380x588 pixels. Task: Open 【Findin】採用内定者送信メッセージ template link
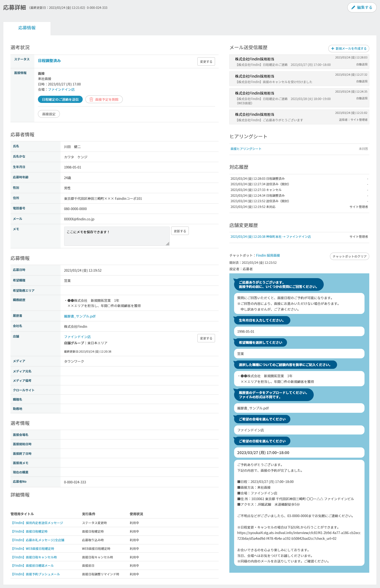pos(37,523)
